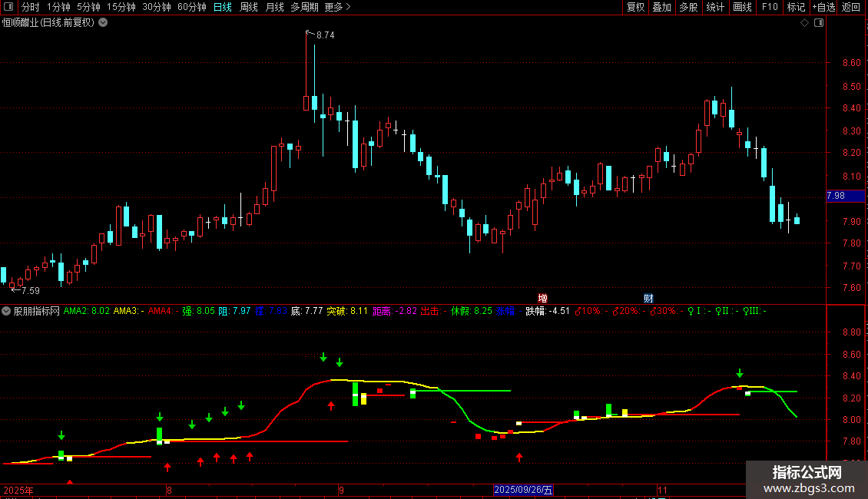Select the 30分钟 period tab
Image resolution: width=868 pixels, height=499 pixels.
tap(157, 7)
